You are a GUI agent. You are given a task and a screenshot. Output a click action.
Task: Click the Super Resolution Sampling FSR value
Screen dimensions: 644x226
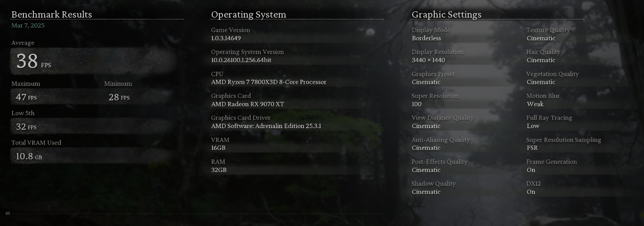(532, 148)
